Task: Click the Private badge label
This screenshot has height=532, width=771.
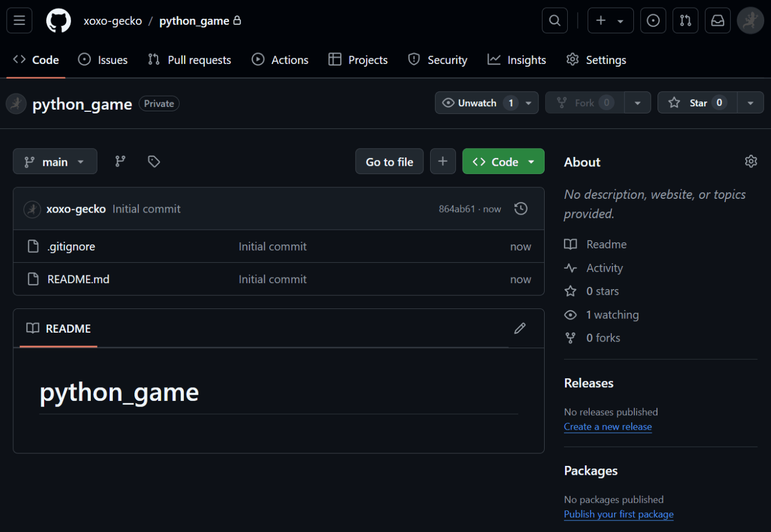Action: click(159, 104)
